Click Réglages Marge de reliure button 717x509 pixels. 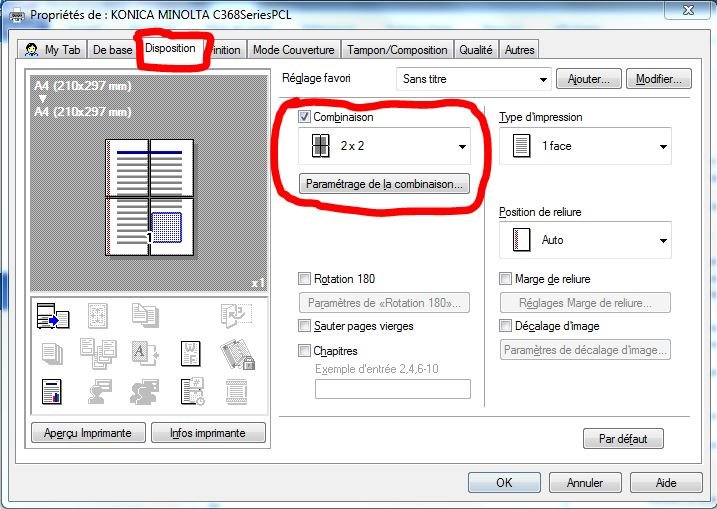[x=585, y=303]
